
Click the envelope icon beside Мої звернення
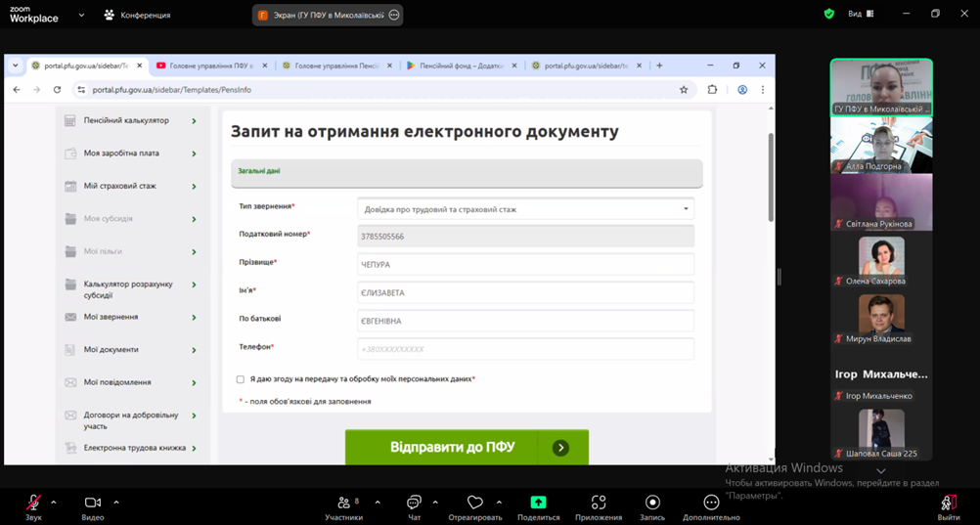coord(70,317)
